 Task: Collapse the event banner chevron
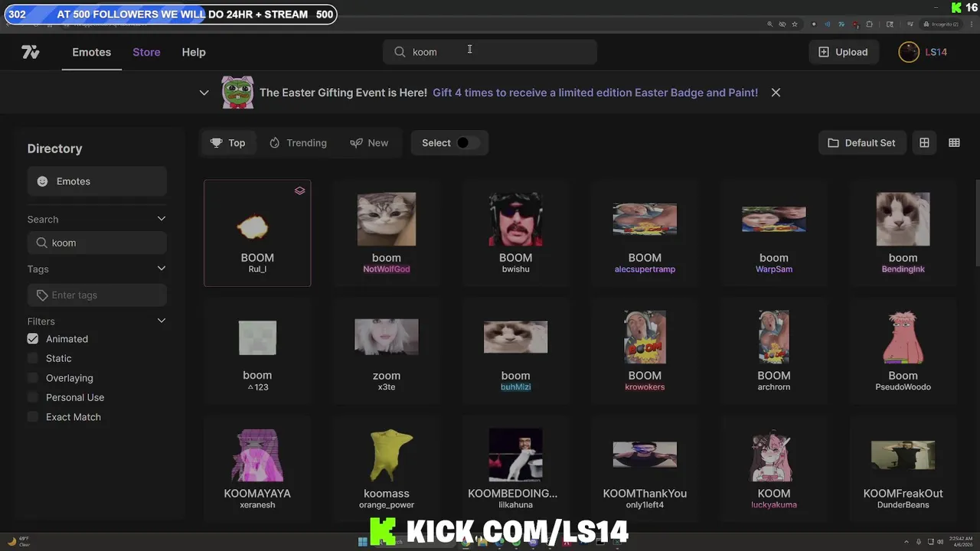coord(204,93)
